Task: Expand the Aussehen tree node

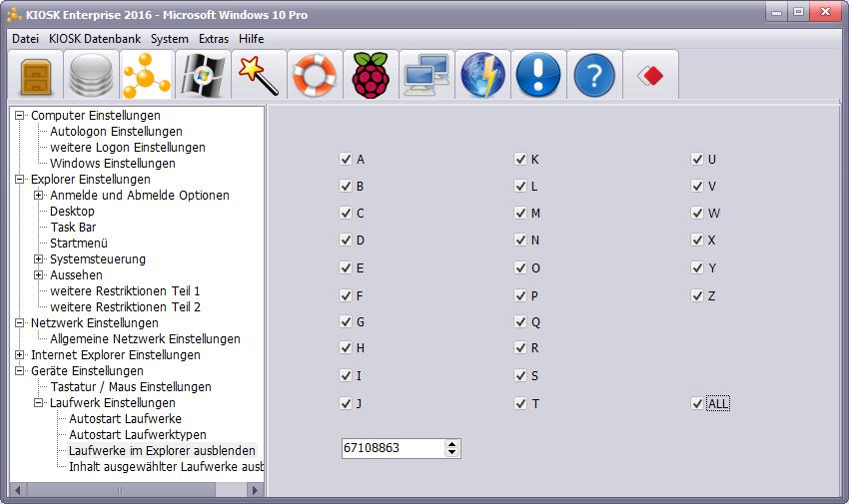Action: pos(38,274)
